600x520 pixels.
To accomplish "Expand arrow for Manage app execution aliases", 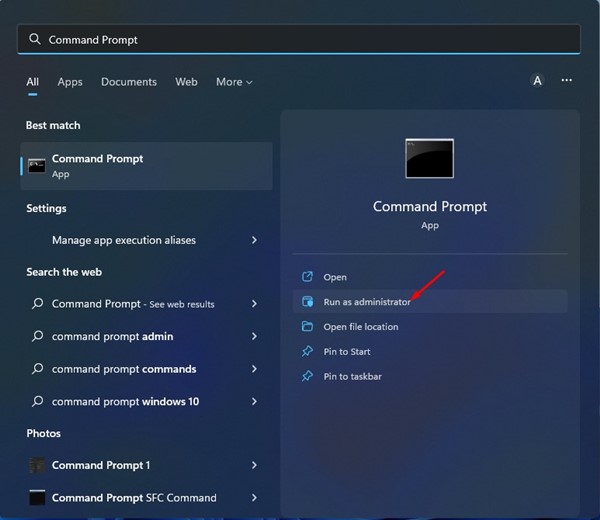I will point(254,240).
